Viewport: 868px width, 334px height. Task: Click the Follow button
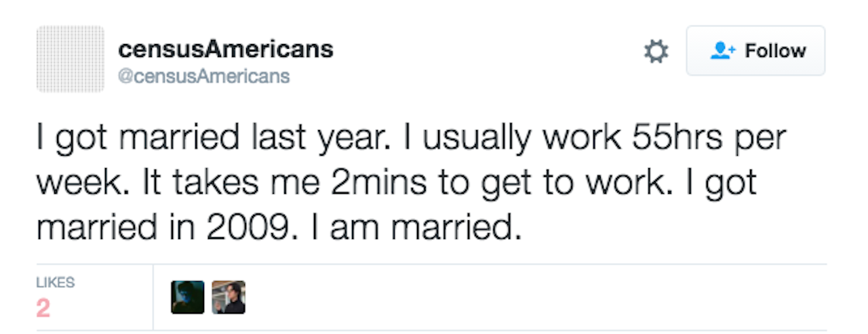(x=755, y=51)
